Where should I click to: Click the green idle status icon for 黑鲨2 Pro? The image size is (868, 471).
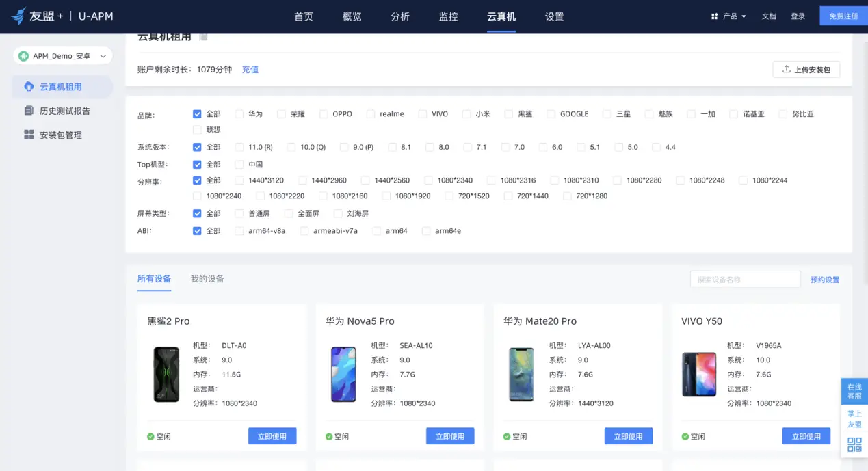click(150, 436)
